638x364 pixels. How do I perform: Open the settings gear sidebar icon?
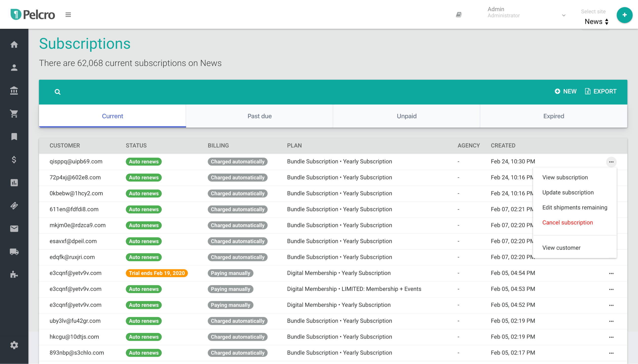click(x=14, y=345)
